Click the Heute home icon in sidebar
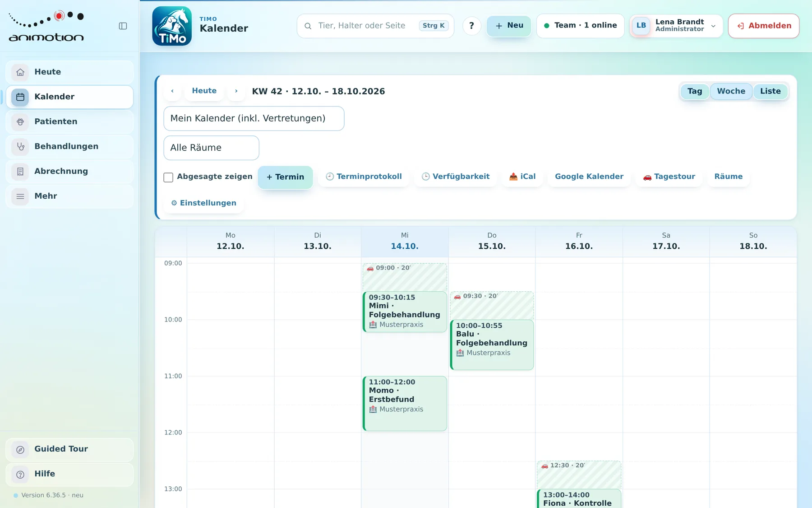Image resolution: width=812 pixels, height=508 pixels. click(20, 72)
